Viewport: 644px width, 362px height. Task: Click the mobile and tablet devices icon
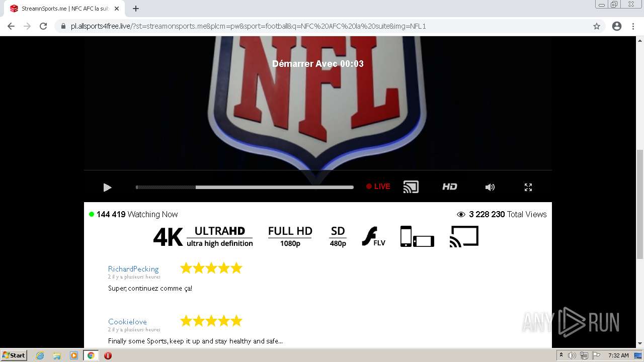point(417,236)
